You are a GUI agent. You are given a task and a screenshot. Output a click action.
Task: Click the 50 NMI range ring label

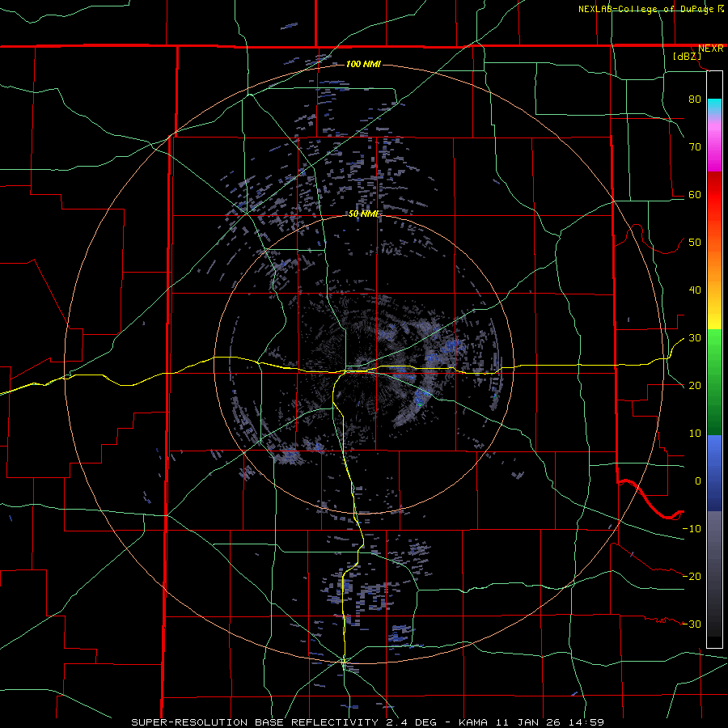[x=363, y=214]
